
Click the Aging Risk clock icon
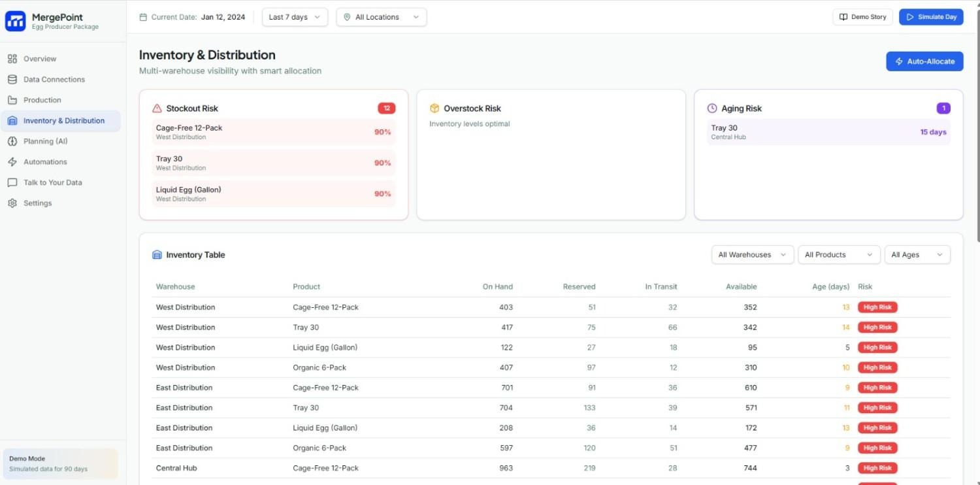click(712, 108)
